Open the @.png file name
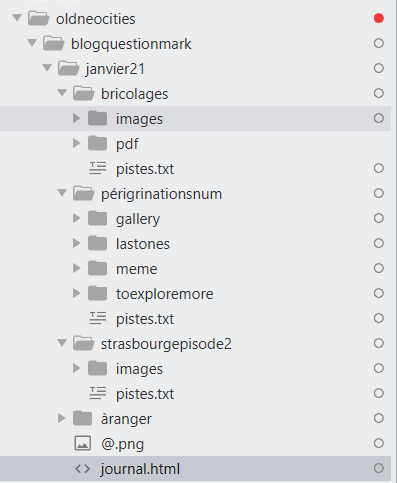Viewport: 397px width, 483px height. (x=122, y=444)
